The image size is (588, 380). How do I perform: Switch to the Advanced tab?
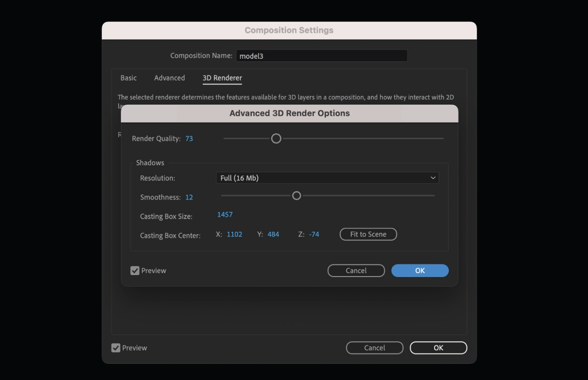pyautogui.click(x=170, y=77)
